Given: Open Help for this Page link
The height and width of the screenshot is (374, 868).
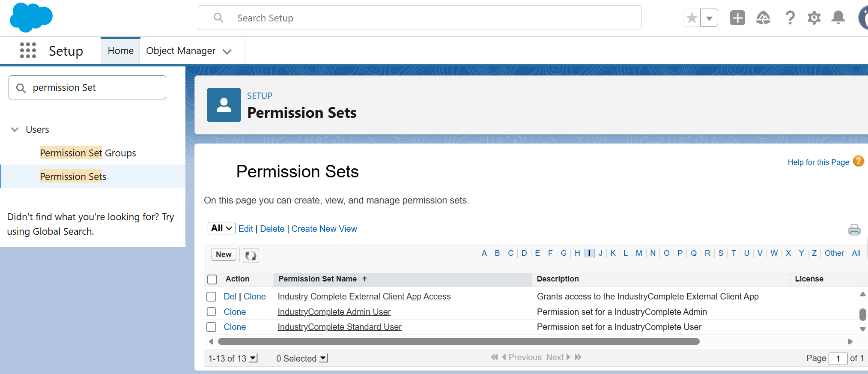Looking at the screenshot, I should pos(818,162).
